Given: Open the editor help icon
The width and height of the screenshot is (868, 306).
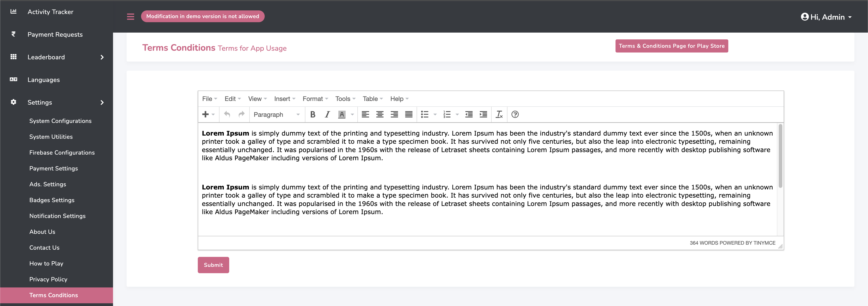Looking at the screenshot, I should (x=514, y=114).
